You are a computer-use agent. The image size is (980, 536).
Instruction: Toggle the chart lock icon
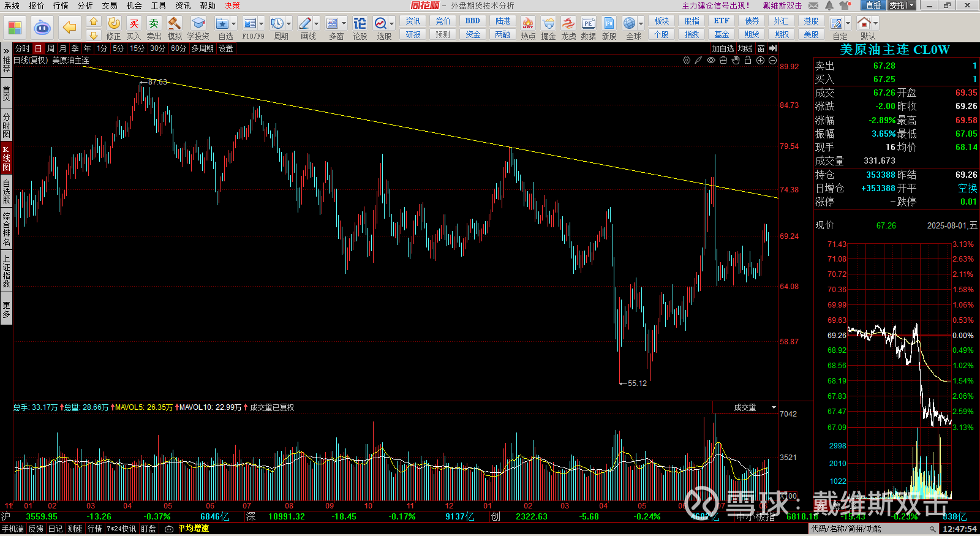coord(748,60)
